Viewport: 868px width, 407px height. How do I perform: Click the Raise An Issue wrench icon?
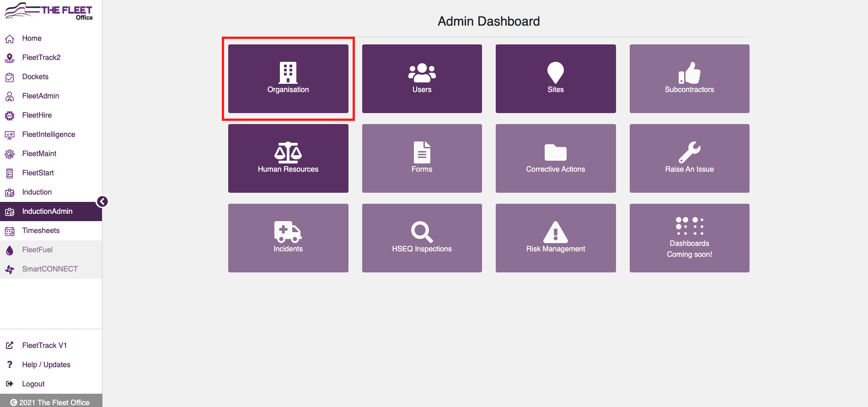[689, 152]
